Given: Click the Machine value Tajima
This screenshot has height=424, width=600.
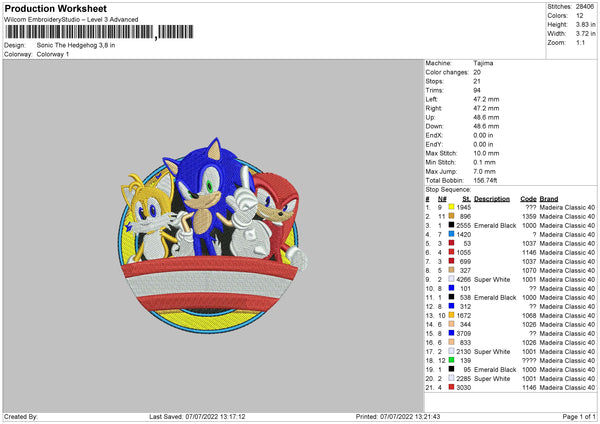Looking at the screenshot, I should [483, 63].
